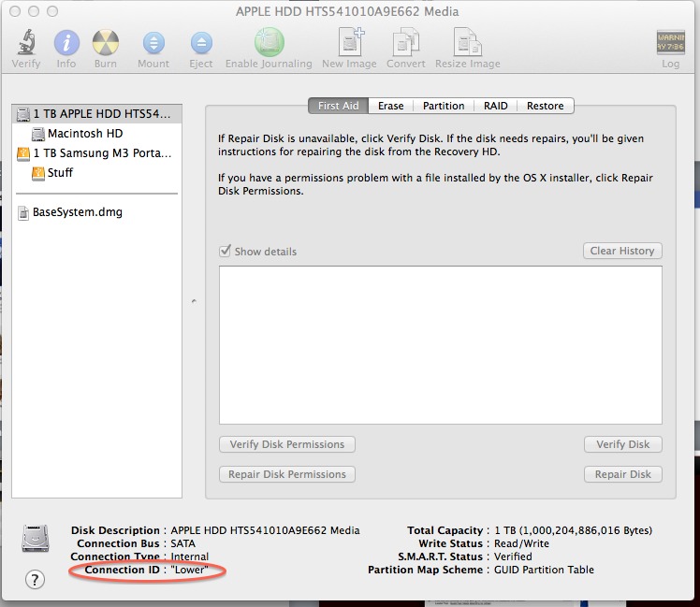This screenshot has height=607, width=700.
Task: Select Macintosh HD volume name in sidebar
Action: tap(85, 134)
